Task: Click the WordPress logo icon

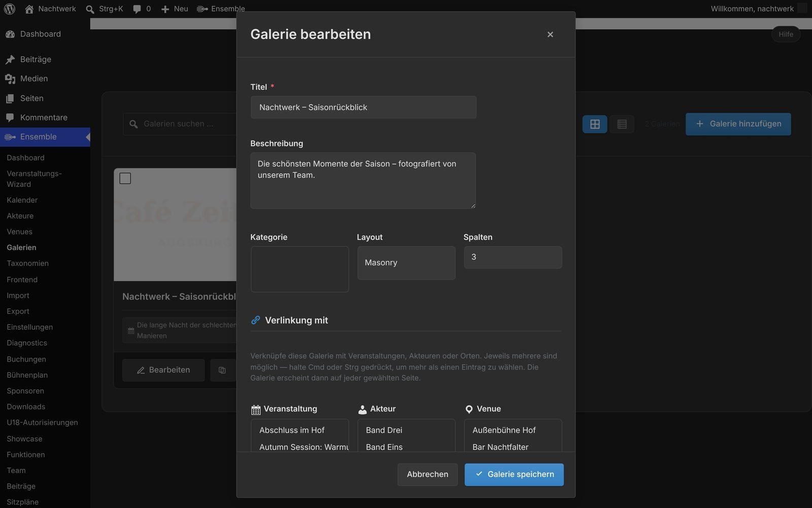Action: point(9,9)
